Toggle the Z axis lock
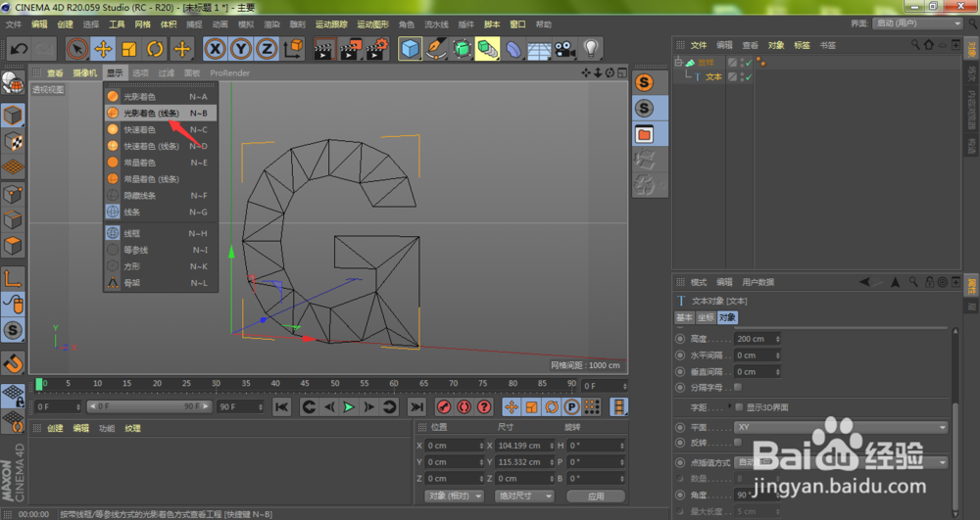 pyautogui.click(x=267, y=49)
